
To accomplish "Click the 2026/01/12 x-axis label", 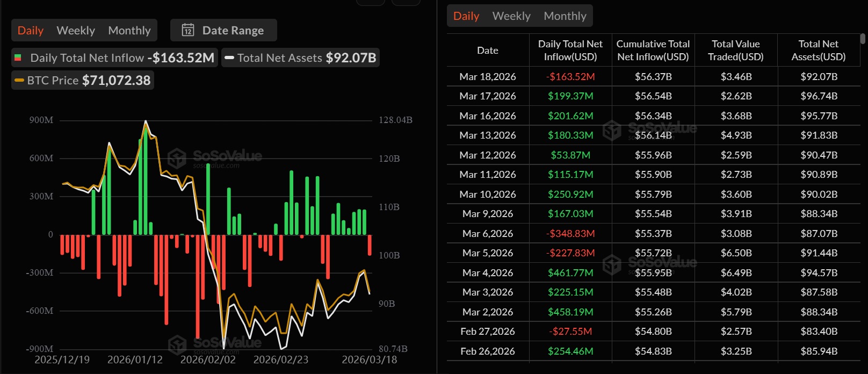I will (135, 359).
